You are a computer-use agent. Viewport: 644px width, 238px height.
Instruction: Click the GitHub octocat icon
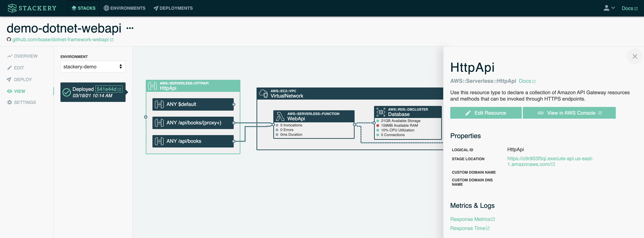(x=9, y=39)
